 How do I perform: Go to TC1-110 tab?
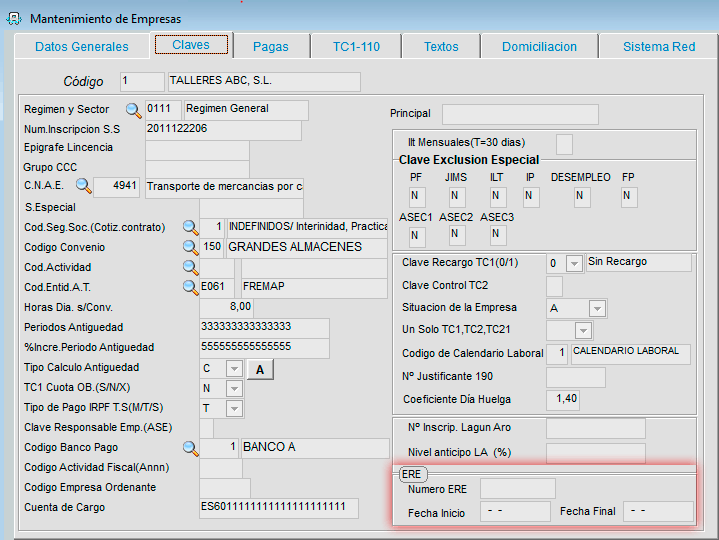(356, 47)
